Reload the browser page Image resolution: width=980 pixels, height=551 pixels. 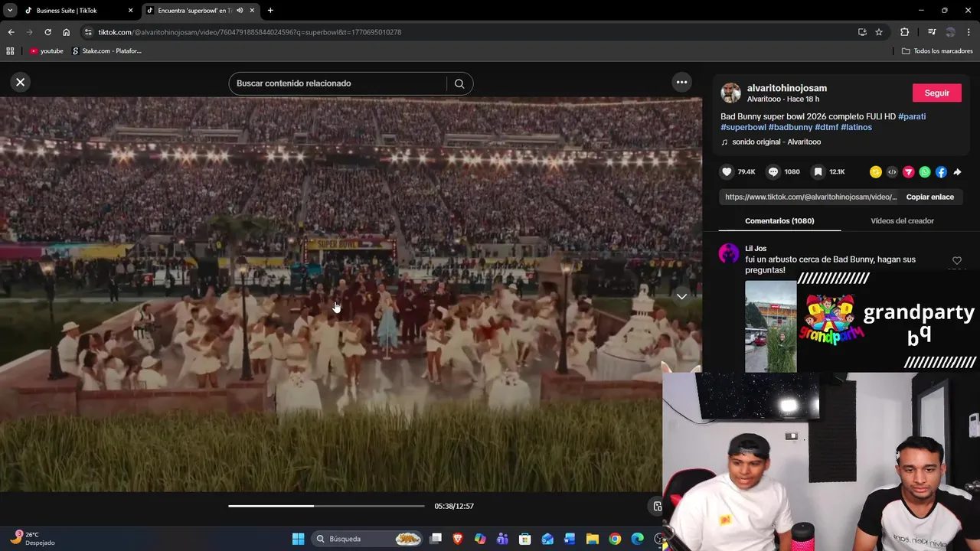[x=47, y=32]
